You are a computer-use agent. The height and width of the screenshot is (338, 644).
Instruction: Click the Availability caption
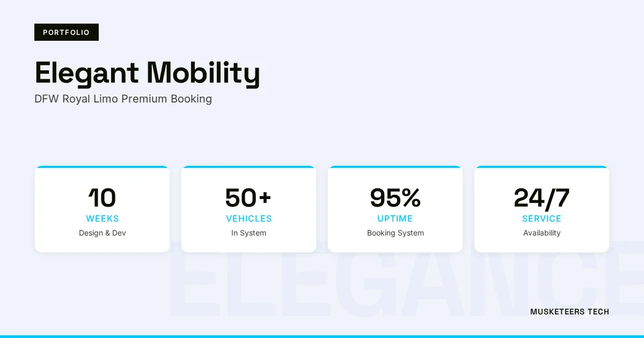coord(542,233)
